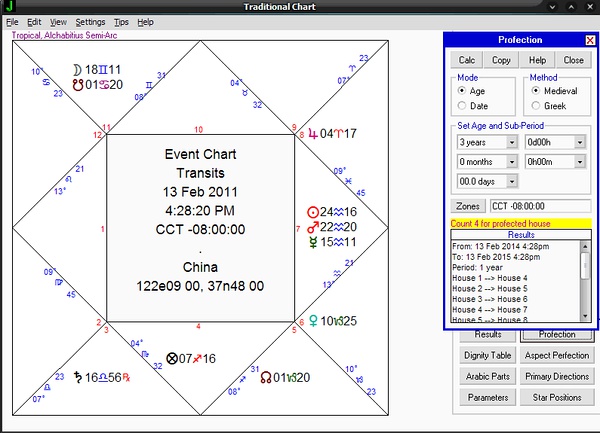Viewport: 600px width, 433px height.
Task: Click the Venus symbol at 10 Capricorn
Action: tap(314, 321)
